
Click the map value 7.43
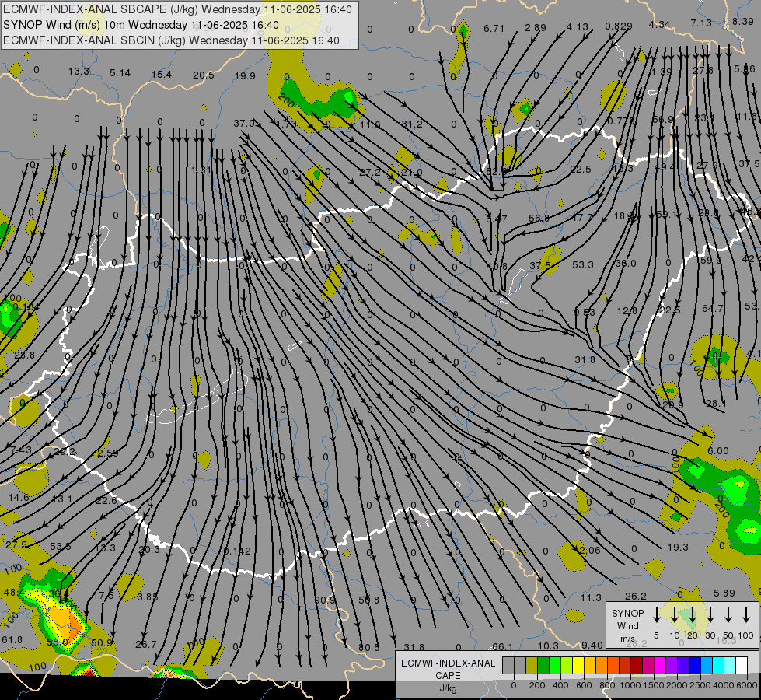click(20, 450)
